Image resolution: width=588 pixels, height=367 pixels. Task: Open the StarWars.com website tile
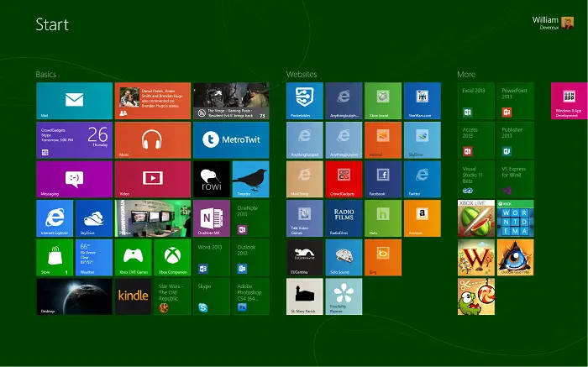[x=423, y=101]
